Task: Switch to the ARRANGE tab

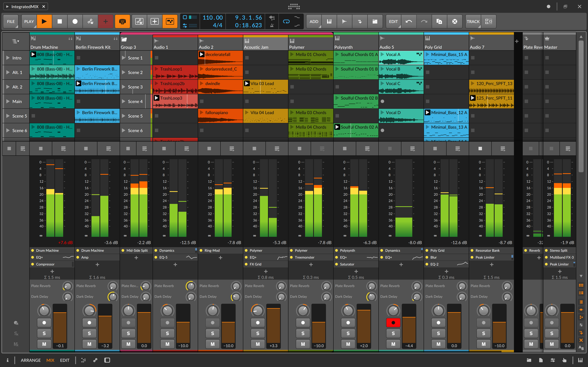Action: pyautogui.click(x=31, y=360)
